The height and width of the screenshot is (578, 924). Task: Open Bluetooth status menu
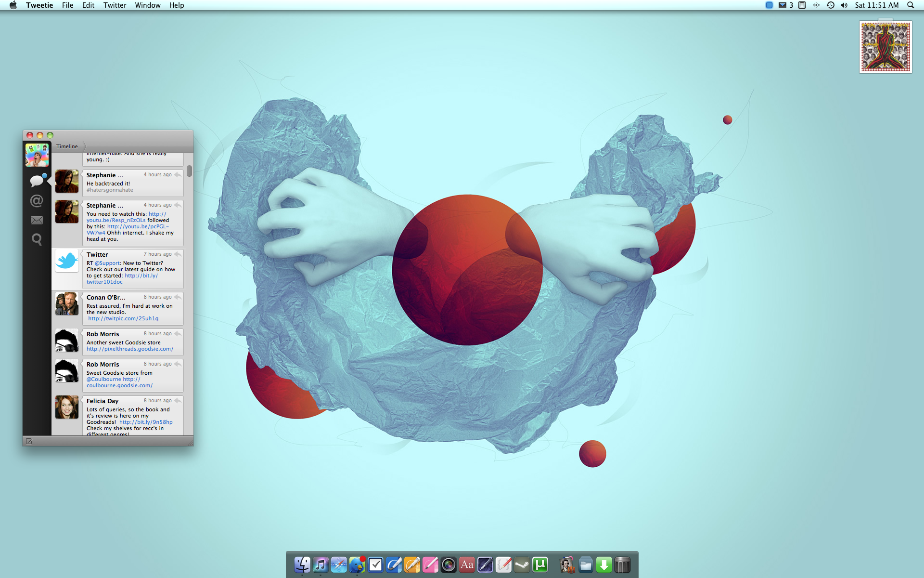tap(816, 5)
